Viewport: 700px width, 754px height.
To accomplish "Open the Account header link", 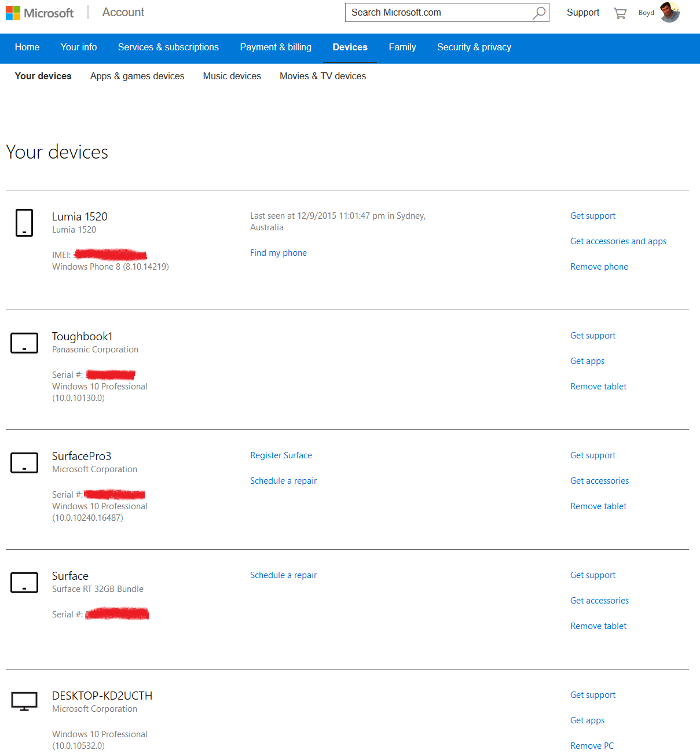I will pyautogui.click(x=123, y=12).
